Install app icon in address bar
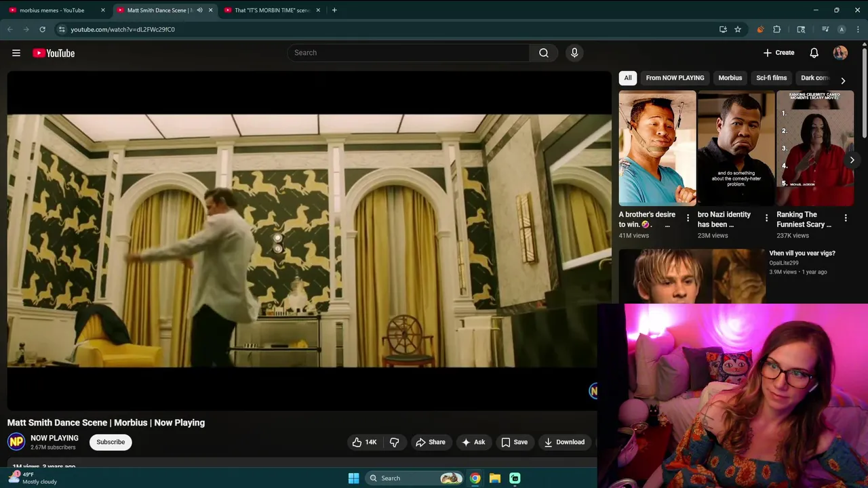Screen dimensions: 868x488 click(723, 29)
